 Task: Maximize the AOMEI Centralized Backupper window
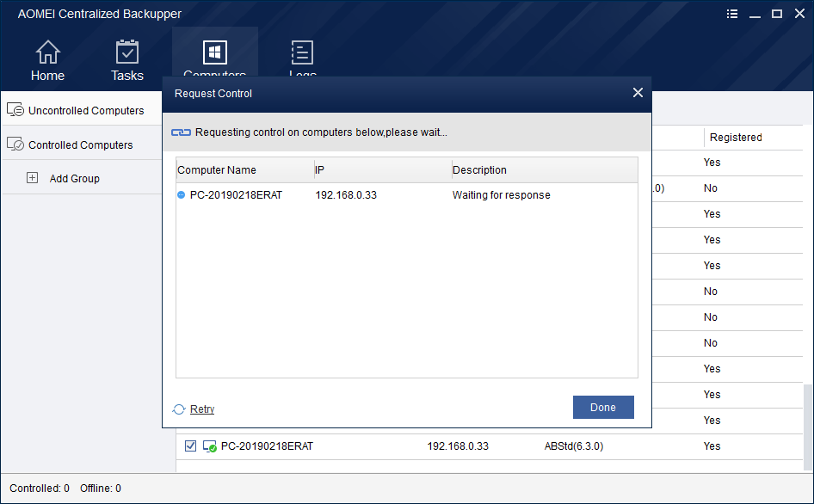click(x=777, y=14)
